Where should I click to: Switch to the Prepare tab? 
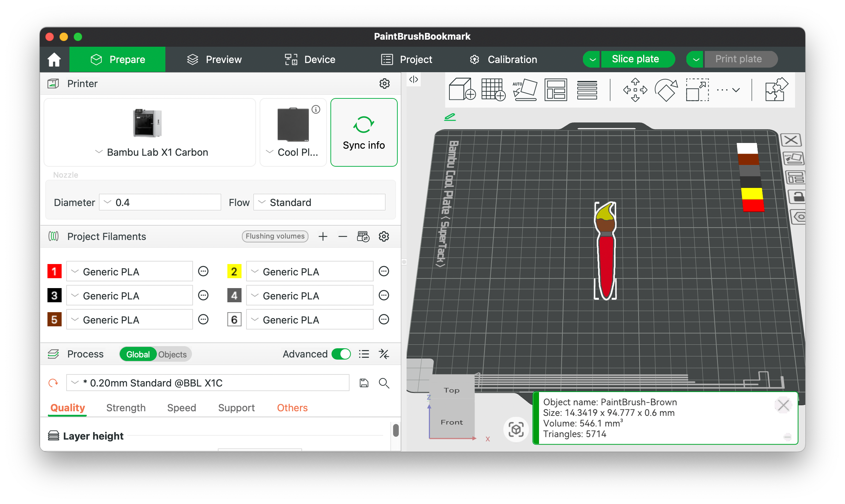(x=118, y=59)
